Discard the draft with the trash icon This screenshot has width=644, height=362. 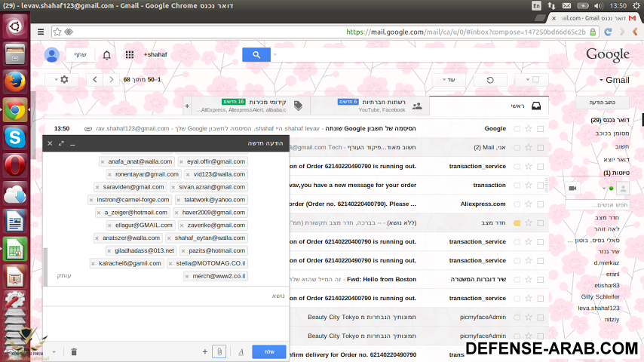click(74, 351)
